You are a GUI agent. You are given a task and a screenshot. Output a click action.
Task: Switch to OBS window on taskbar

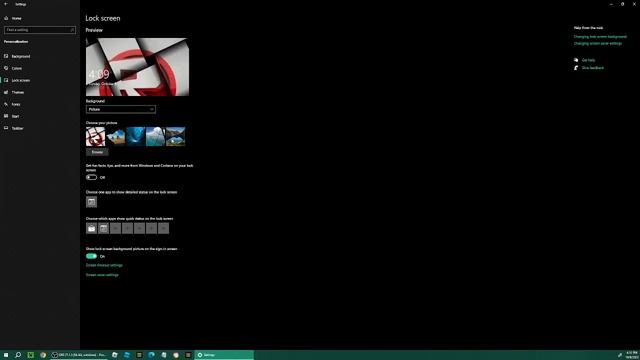pos(79,355)
